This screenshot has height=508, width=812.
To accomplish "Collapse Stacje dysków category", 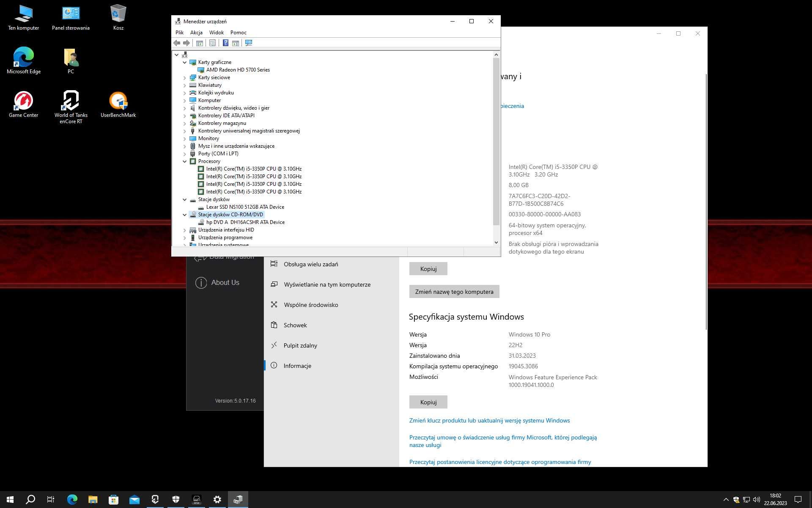I will coord(184,199).
